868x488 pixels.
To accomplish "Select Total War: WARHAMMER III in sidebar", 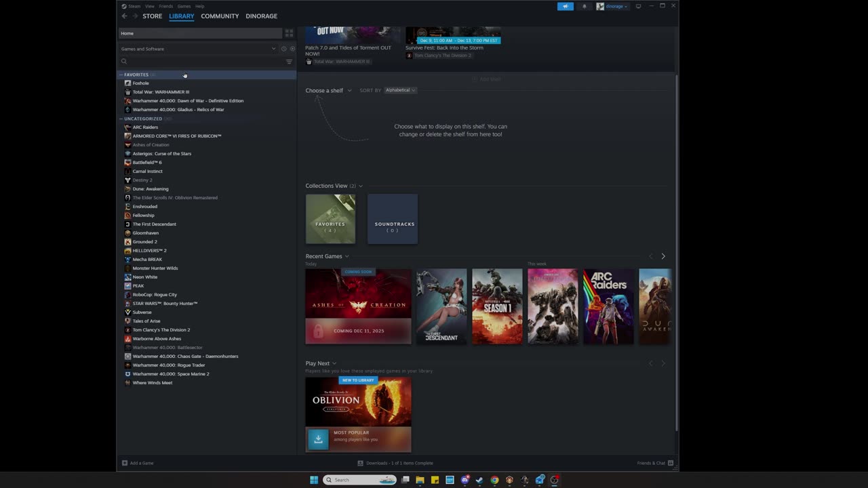I will 161,91.
